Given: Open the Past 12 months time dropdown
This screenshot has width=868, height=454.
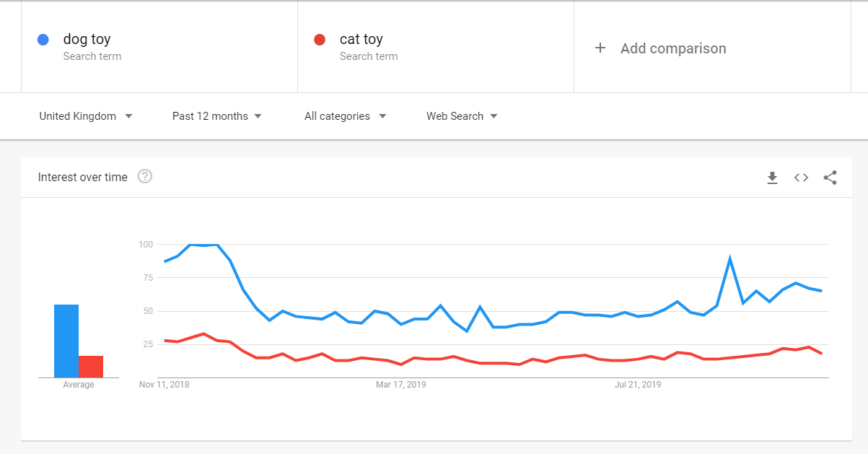Looking at the screenshot, I should [216, 116].
